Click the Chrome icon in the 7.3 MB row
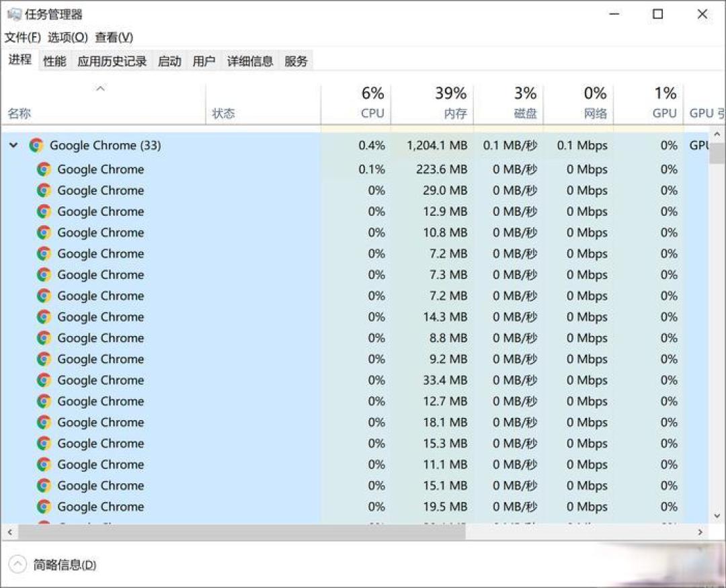726x588 pixels. click(x=44, y=275)
